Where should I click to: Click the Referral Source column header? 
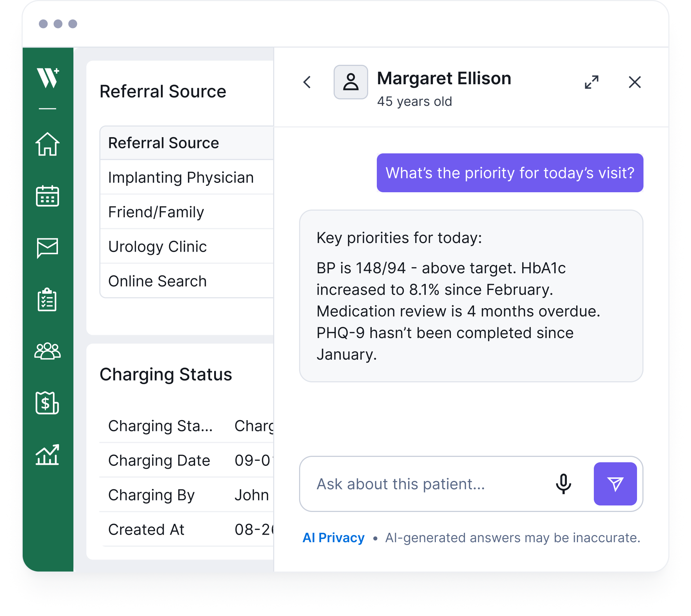[186, 143]
